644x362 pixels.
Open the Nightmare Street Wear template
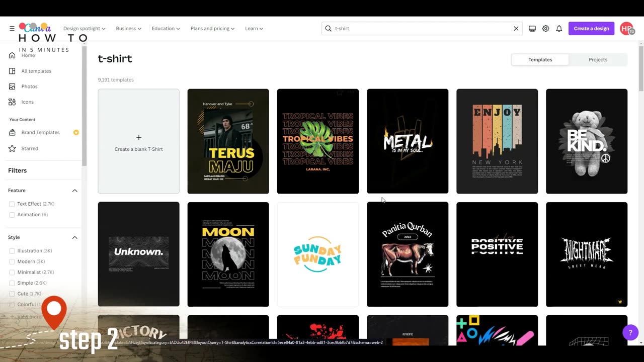[587, 254]
